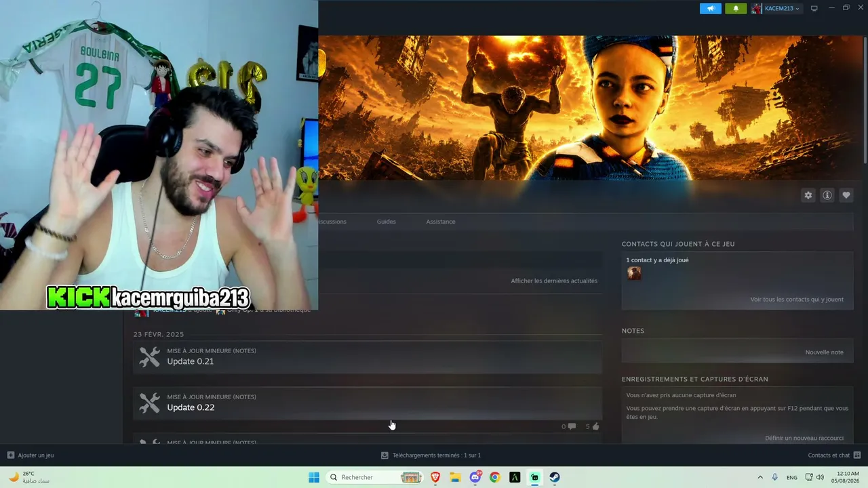Open volume speaker tray icon
The width and height of the screenshot is (868, 488).
[820, 477]
